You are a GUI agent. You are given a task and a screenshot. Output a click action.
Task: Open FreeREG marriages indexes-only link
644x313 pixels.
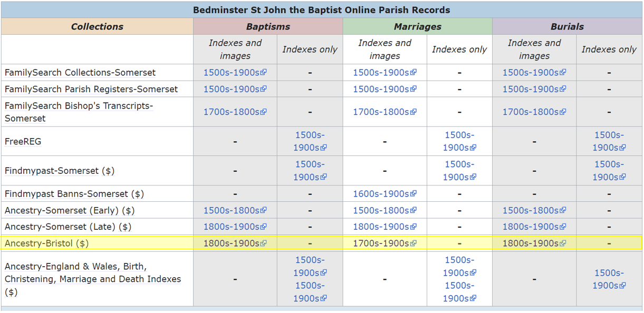(x=459, y=141)
